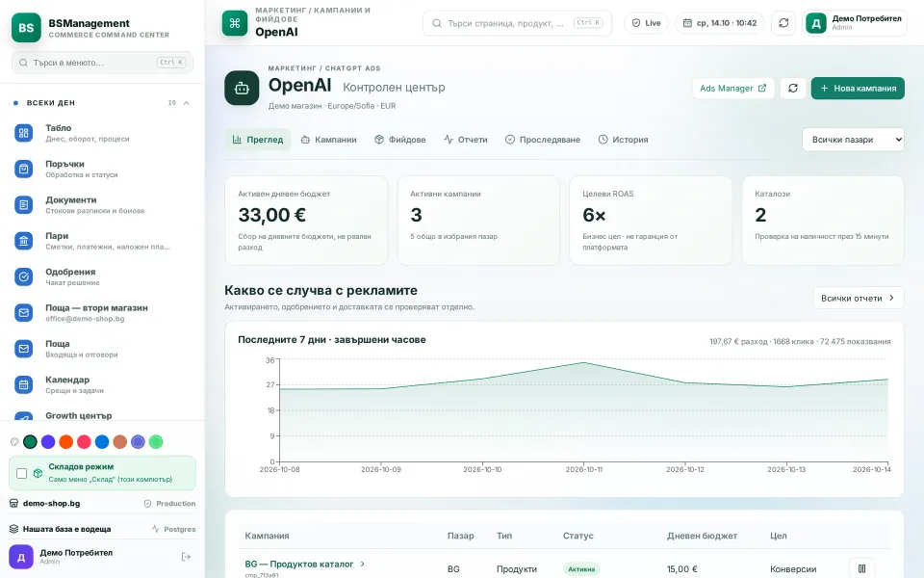Toggle the Live status indicator
This screenshot has height=578, width=924.
(646, 23)
